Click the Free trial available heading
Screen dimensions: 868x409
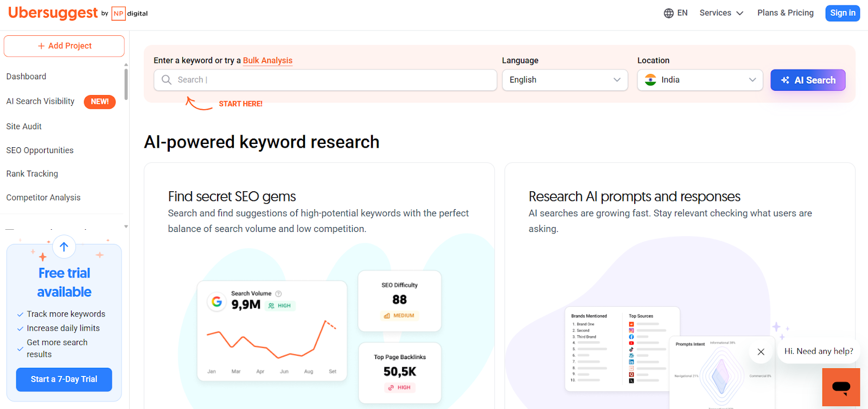(x=64, y=282)
